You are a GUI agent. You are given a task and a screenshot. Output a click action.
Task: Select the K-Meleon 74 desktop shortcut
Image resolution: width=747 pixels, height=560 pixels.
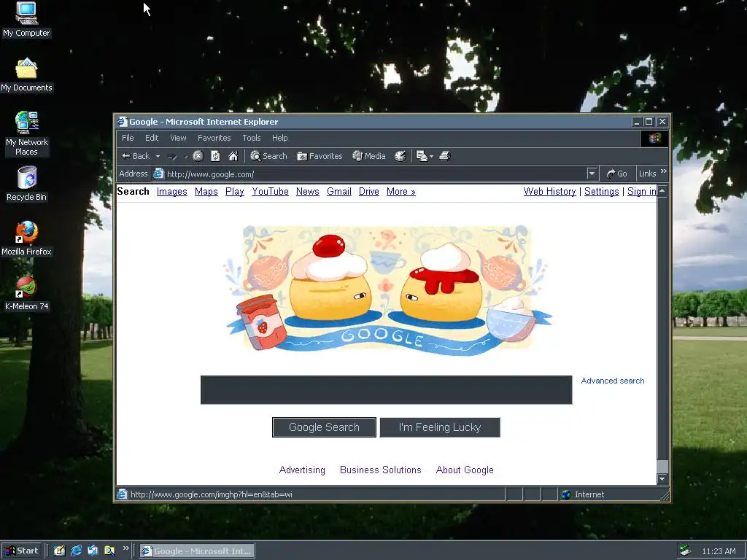[x=26, y=293]
